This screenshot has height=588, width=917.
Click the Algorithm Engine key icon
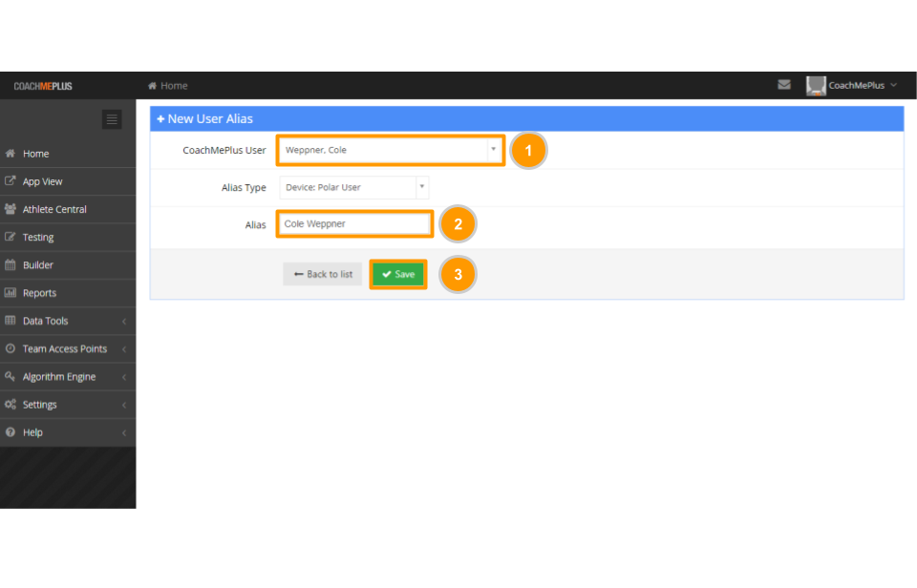(x=11, y=376)
